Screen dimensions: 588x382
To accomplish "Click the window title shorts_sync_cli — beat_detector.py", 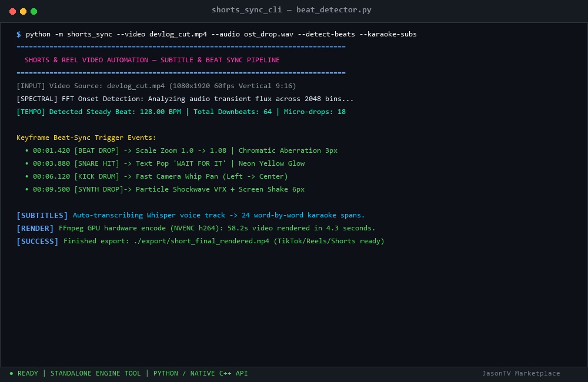I will tap(292, 10).
